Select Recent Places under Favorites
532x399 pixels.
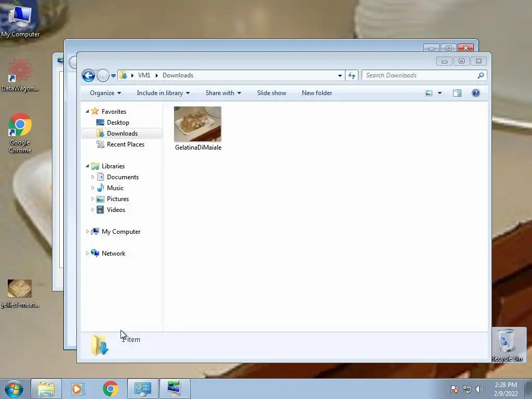126,144
